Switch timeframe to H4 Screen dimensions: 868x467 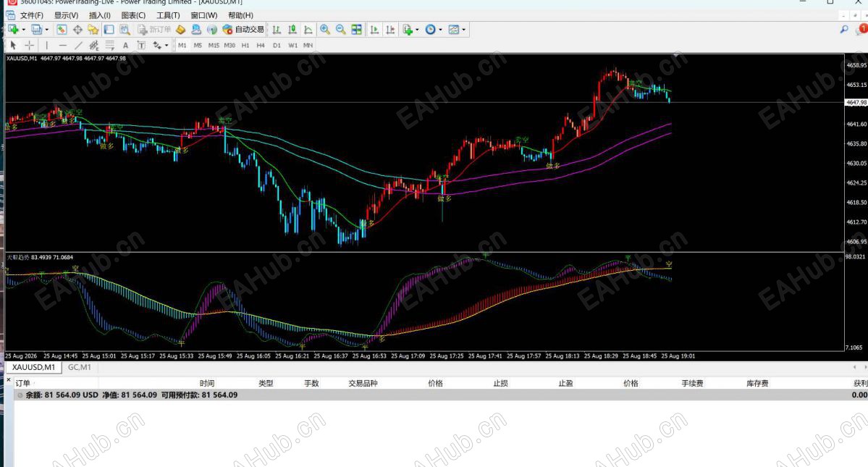[261, 46]
